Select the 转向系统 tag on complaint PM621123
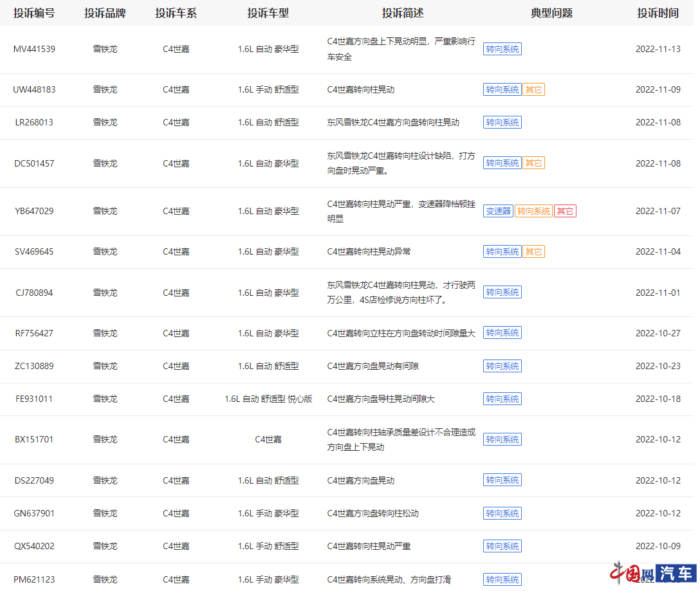This screenshot has width=700, height=591. (x=502, y=579)
